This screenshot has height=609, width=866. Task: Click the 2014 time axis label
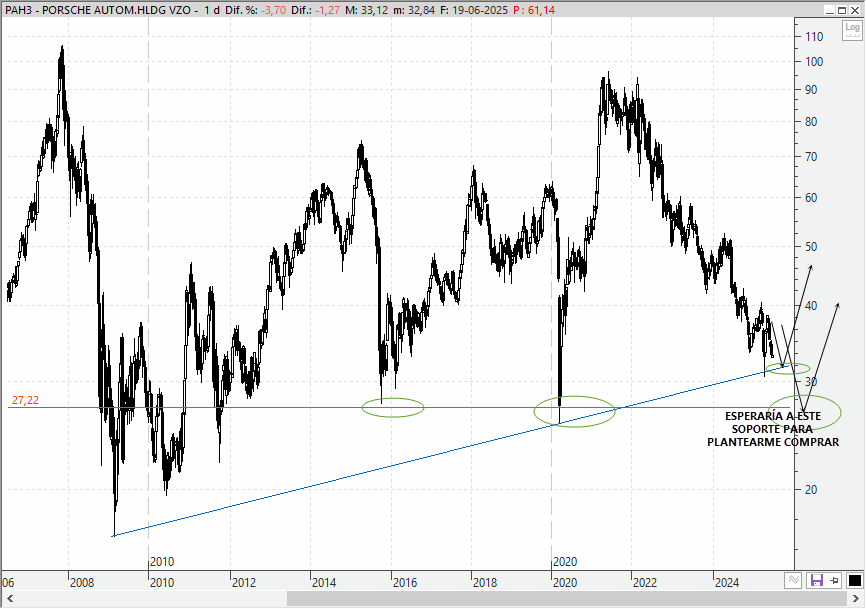pyautogui.click(x=324, y=582)
